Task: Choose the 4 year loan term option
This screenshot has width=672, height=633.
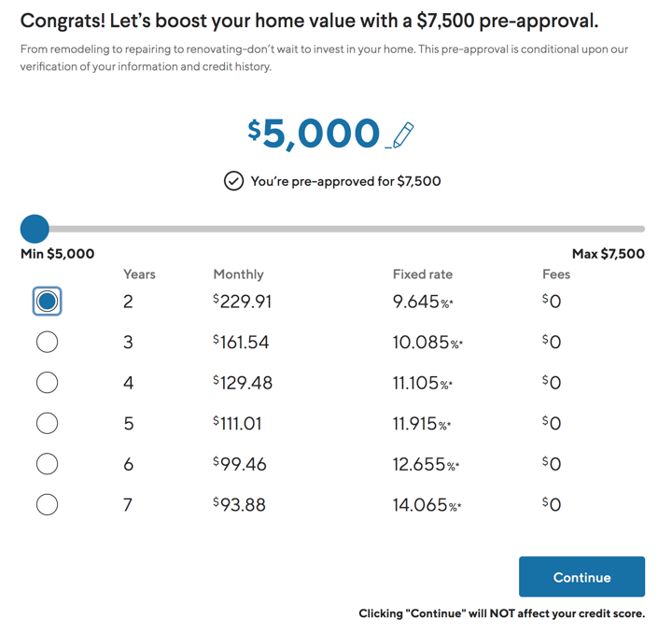Action: click(x=48, y=382)
